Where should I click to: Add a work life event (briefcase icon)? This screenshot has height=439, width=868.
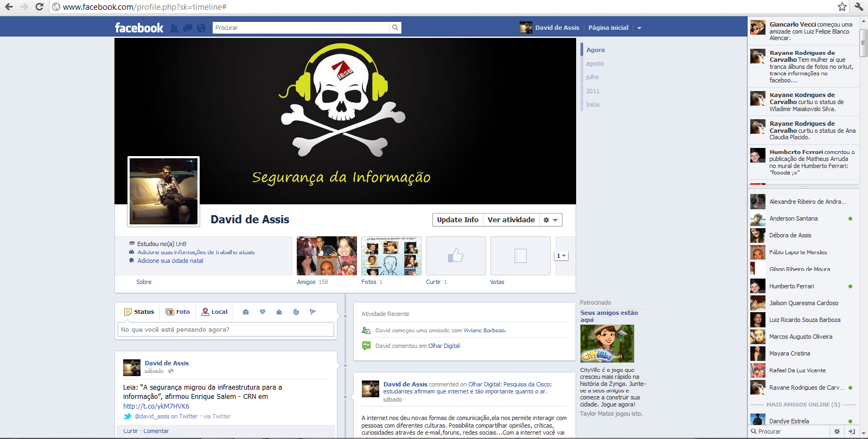point(246,312)
